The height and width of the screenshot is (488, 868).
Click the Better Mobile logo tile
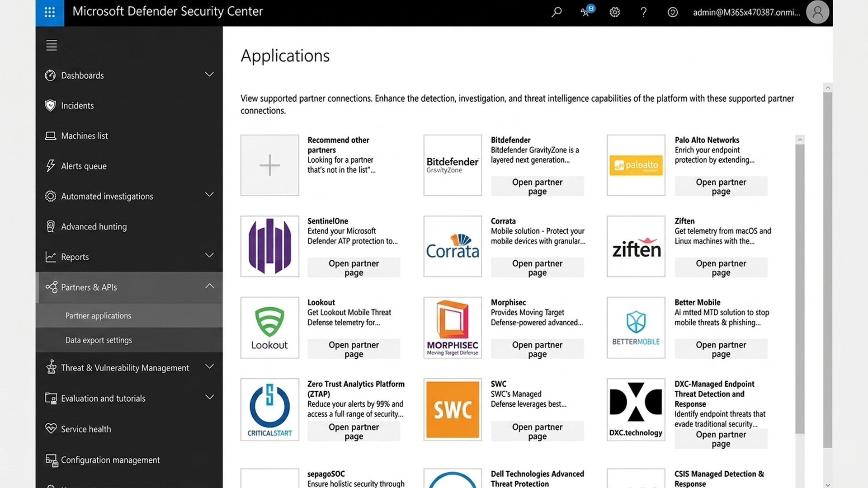[636, 328]
